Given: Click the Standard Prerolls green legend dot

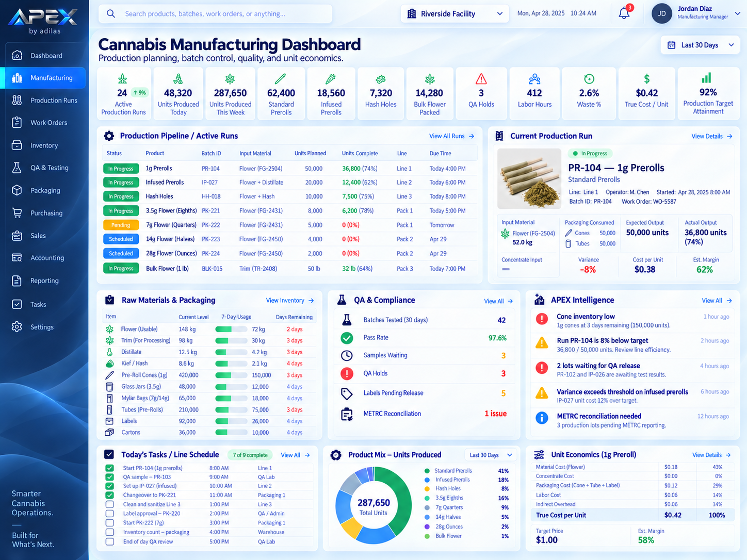Looking at the screenshot, I should (x=427, y=471).
